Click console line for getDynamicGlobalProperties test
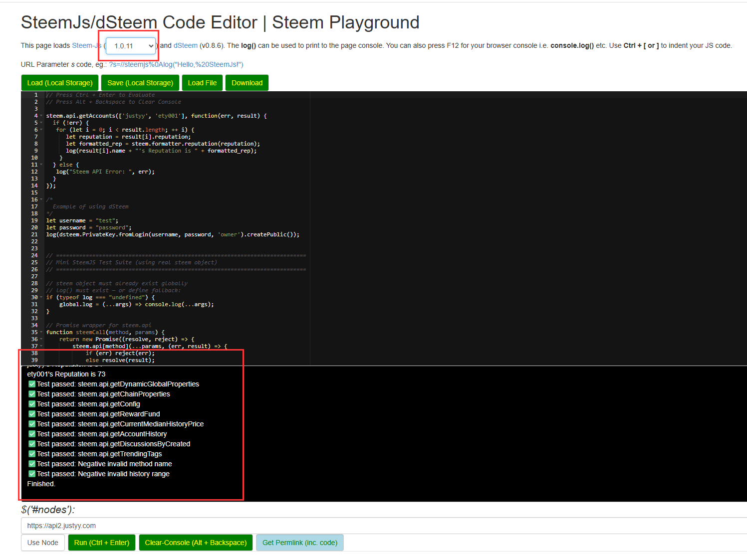 pos(114,384)
